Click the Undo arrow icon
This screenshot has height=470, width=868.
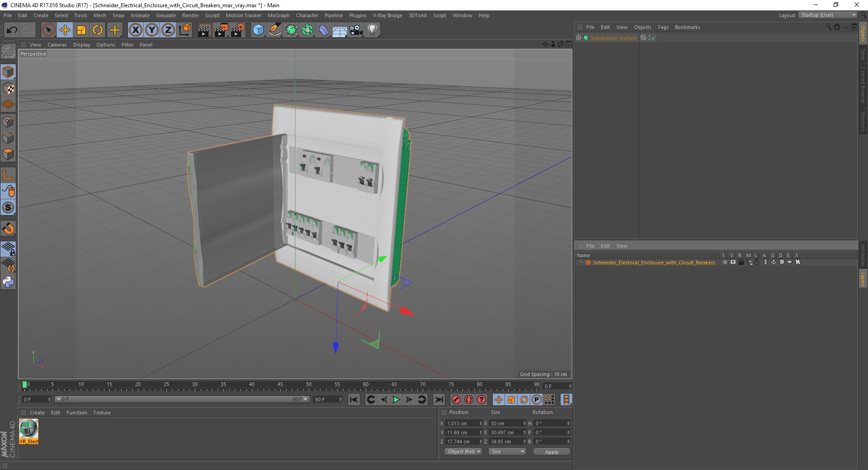pyautogui.click(x=12, y=30)
